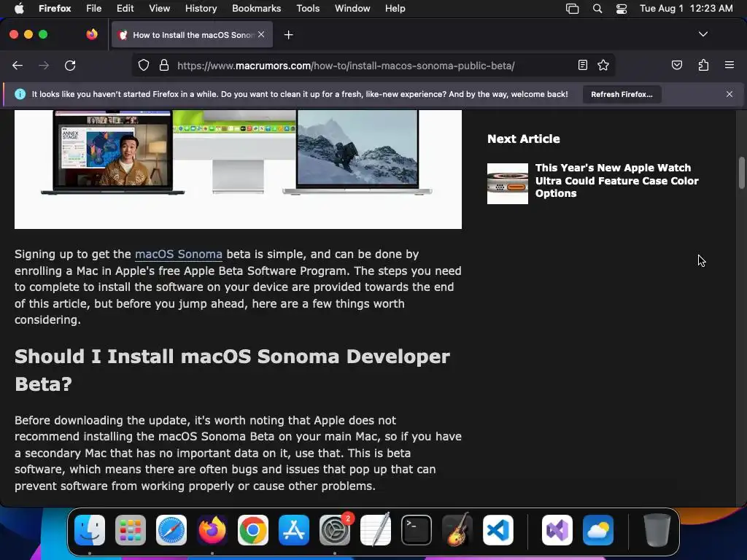Open the Firefox app menu

tap(55, 9)
